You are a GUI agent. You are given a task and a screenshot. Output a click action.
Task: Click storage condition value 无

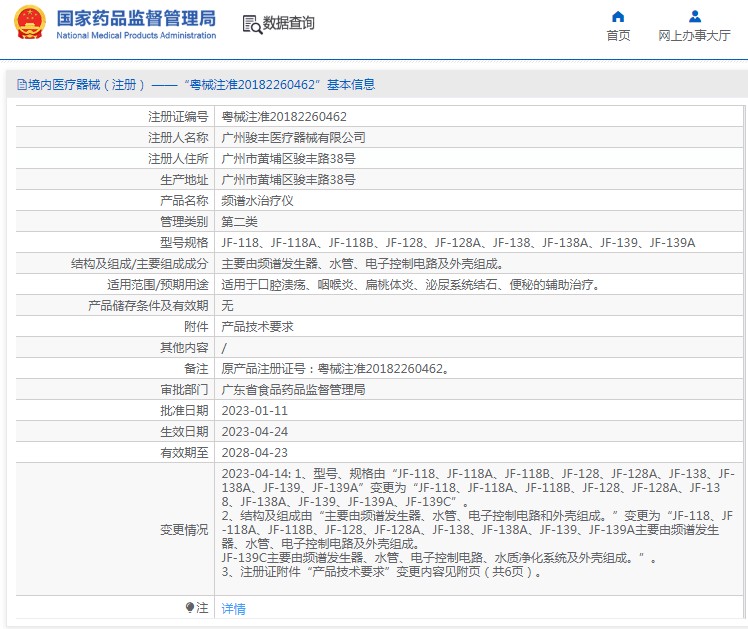coord(227,306)
